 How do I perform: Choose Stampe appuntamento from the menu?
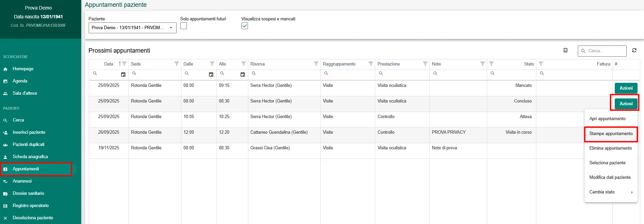611,134
